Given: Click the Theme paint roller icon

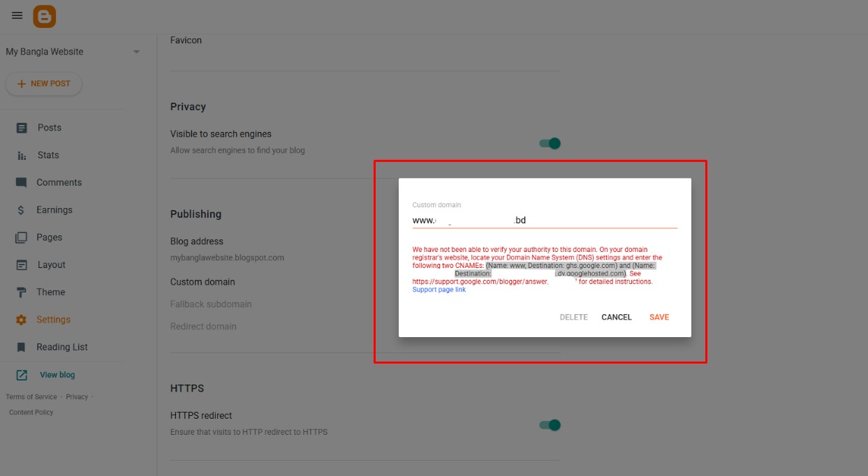Looking at the screenshot, I should click(22, 292).
